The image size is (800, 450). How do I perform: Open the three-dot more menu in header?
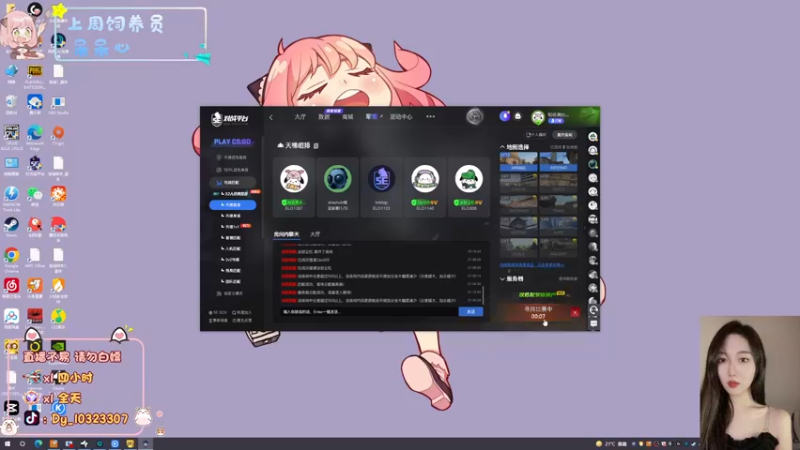(431, 117)
